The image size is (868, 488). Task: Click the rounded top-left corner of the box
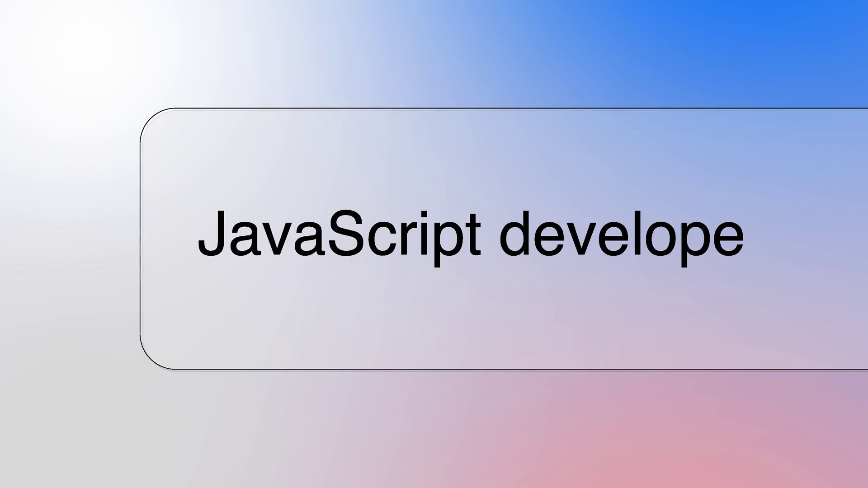(x=150, y=118)
